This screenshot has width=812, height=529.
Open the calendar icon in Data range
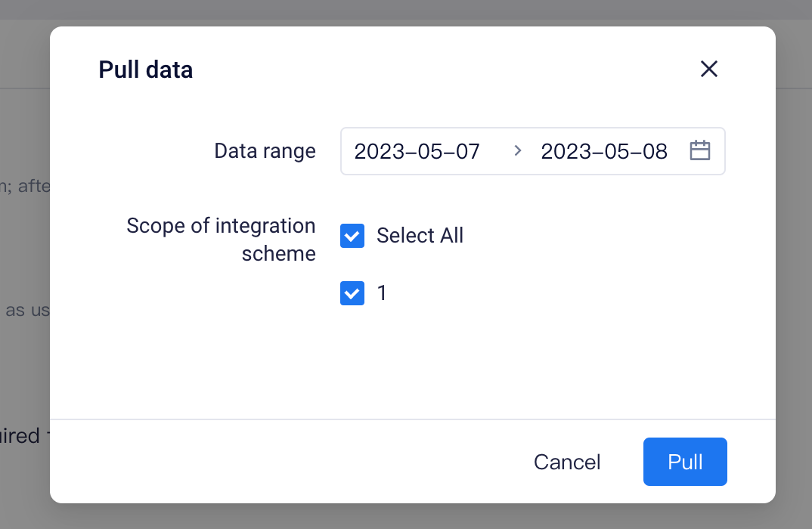coord(699,150)
